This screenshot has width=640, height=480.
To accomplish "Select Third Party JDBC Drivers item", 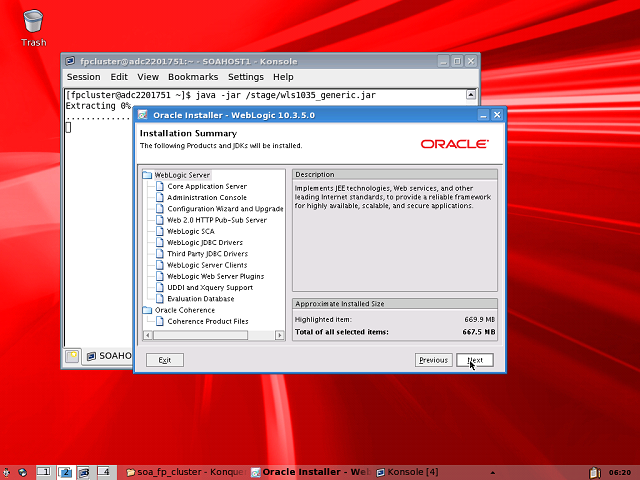I will coord(207,254).
